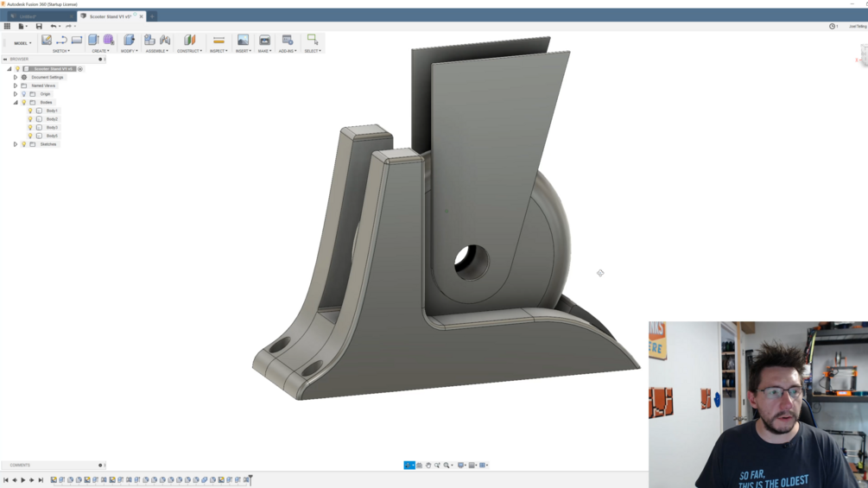Open the CONSTRUCT menu

coord(189,51)
